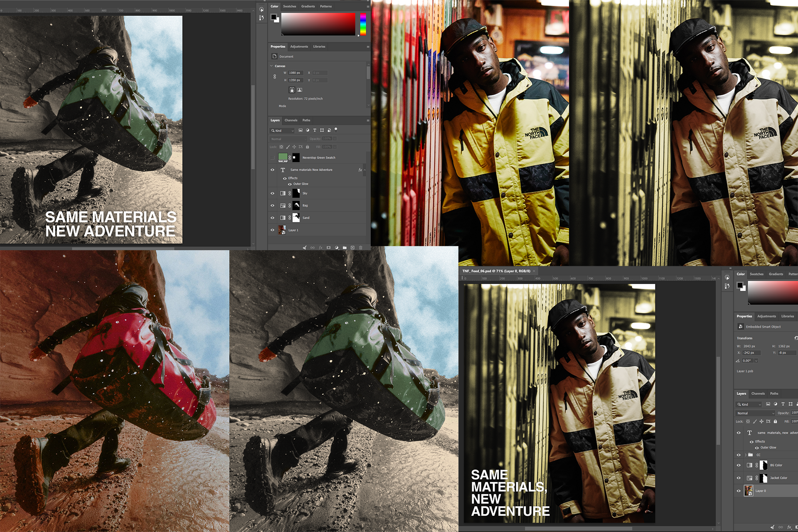Viewport: 798px width, 532px height.
Task: Select the Bag layer mask thumbnail
Action: 296,205
